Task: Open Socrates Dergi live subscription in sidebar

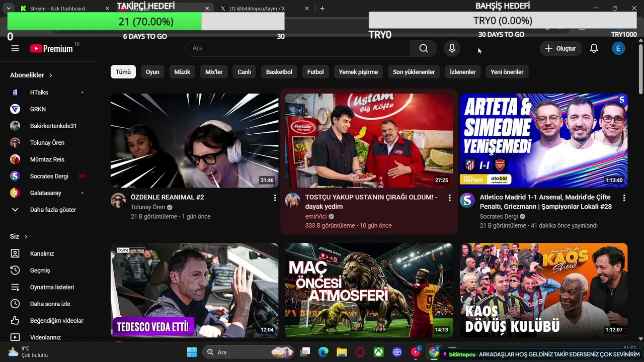Action: (x=48, y=176)
